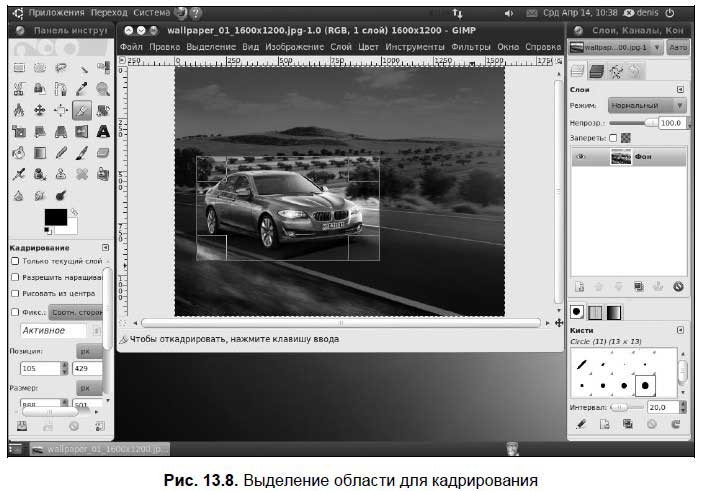The height and width of the screenshot is (491, 703).
Task: Open the 'Изображение' menu
Action: tap(295, 47)
